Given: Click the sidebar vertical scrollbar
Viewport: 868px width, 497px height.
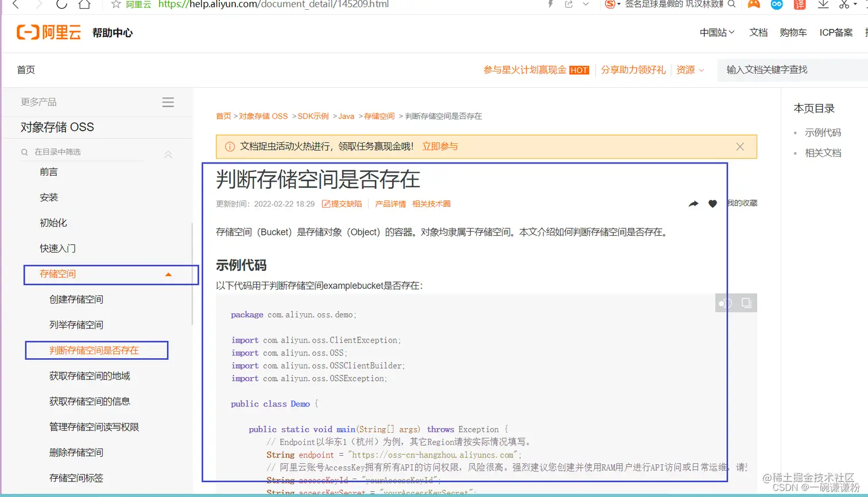Looking at the screenshot, I should [192, 273].
